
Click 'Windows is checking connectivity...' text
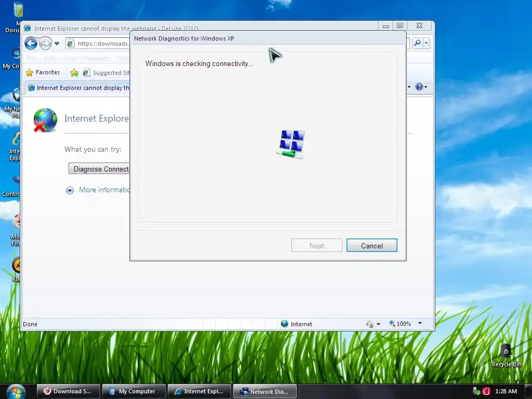[x=199, y=63]
